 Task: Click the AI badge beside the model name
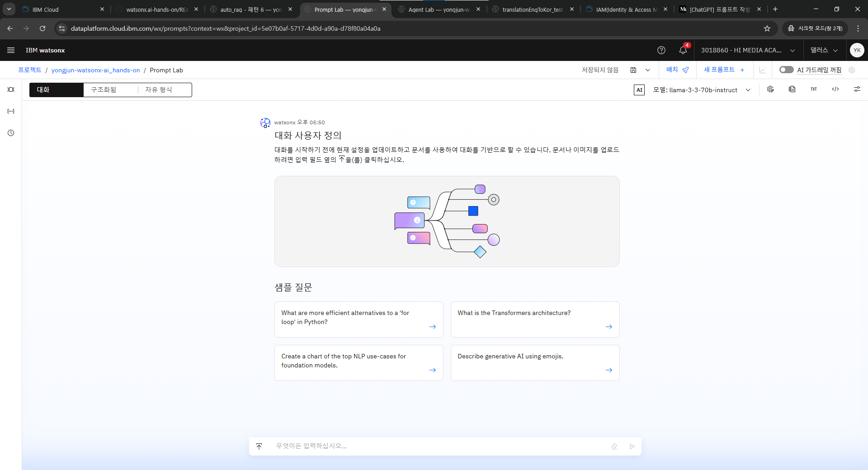click(639, 90)
